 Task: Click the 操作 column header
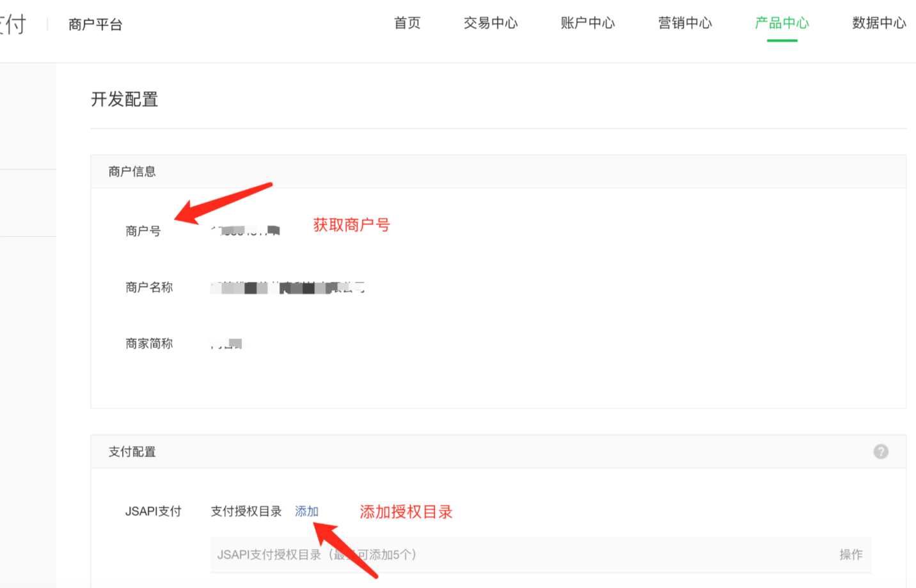(x=851, y=555)
